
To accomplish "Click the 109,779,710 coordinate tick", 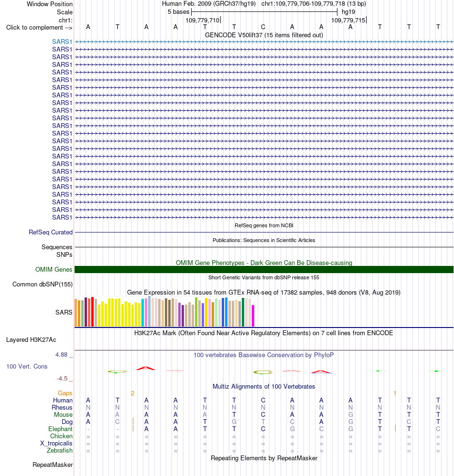I will (x=203, y=21).
